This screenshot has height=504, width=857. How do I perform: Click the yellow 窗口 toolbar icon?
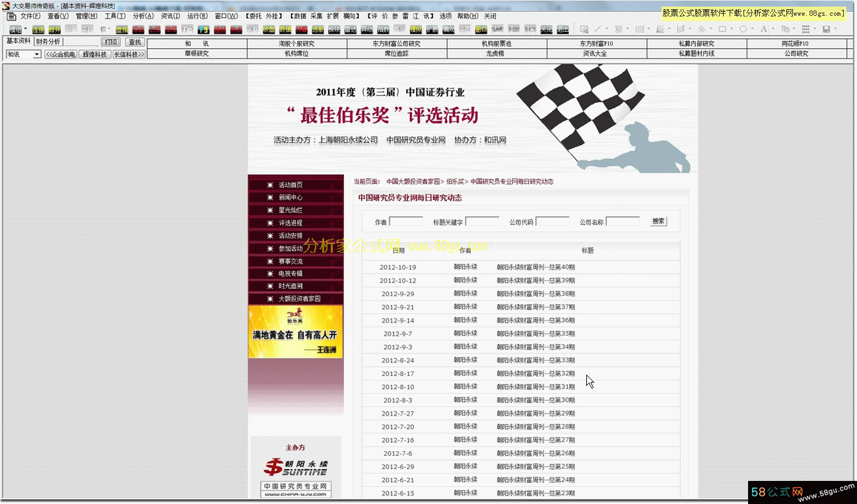pos(481,29)
